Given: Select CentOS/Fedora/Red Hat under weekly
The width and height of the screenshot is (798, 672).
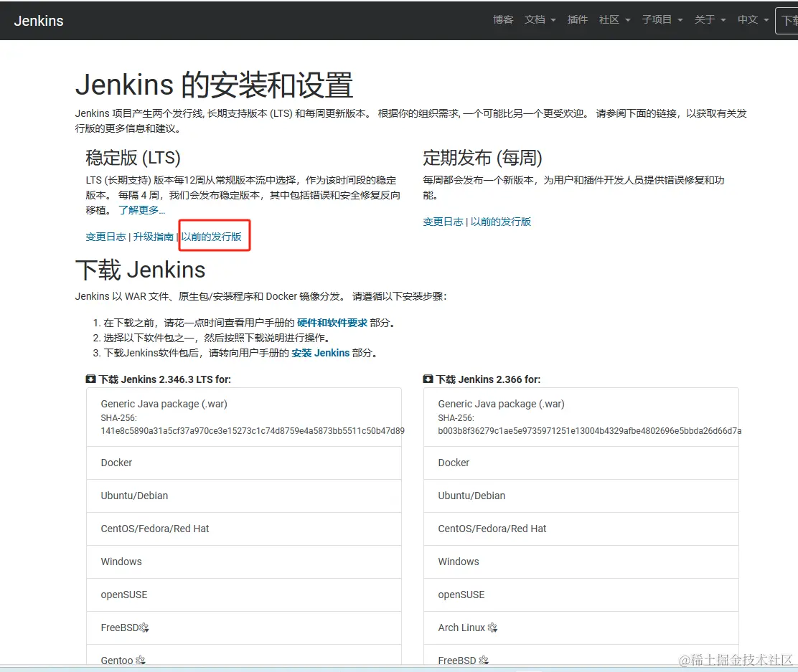Looking at the screenshot, I should click(x=581, y=529).
